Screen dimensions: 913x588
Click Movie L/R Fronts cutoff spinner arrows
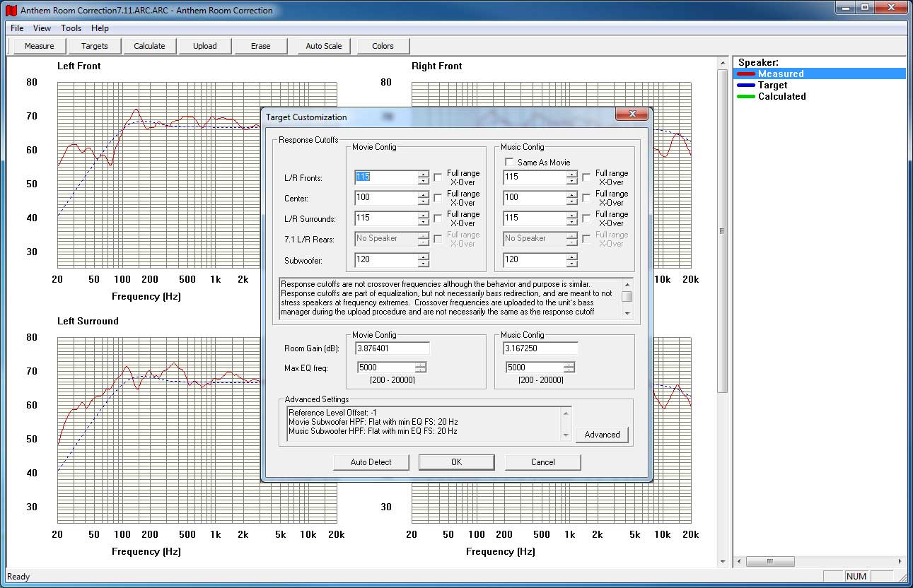coord(423,177)
